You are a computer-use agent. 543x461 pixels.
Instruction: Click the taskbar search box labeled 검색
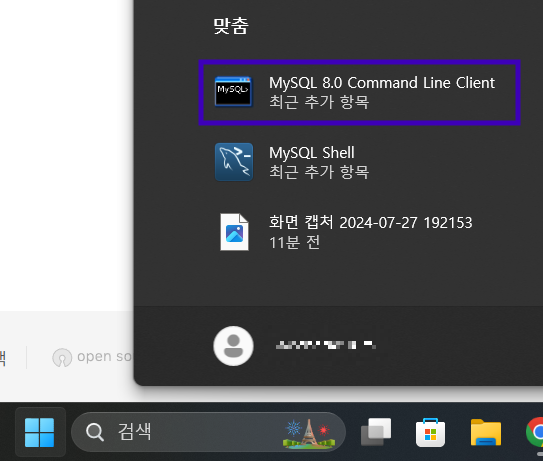208,432
